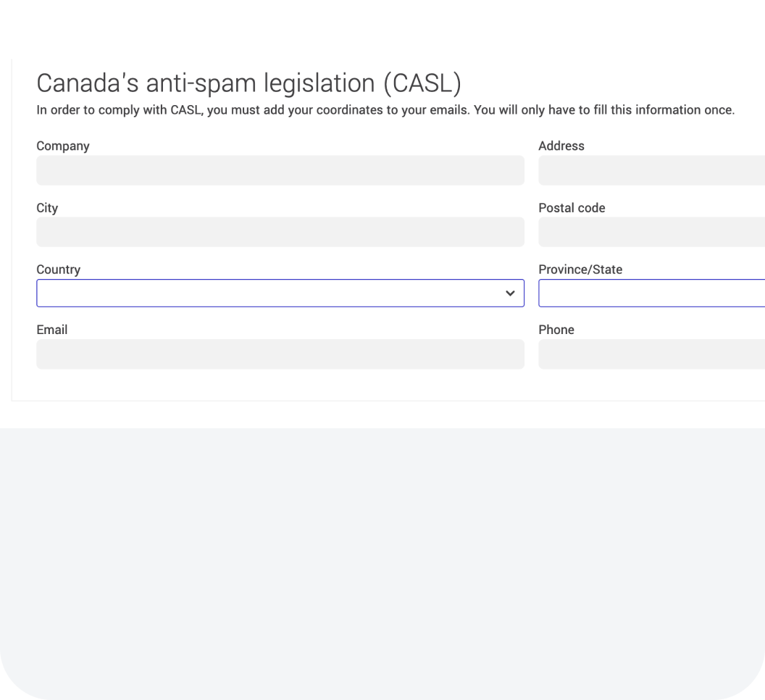Click into the Company input field
The width and height of the screenshot is (765, 700).
pyautogui.click(x=280, y=170)
